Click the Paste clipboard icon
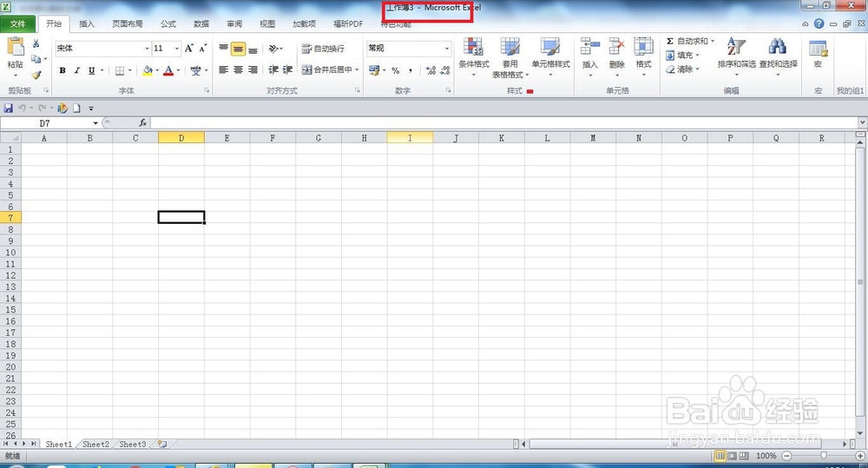The width and height of the screenshot is (868, 468). tap(16, 47)
